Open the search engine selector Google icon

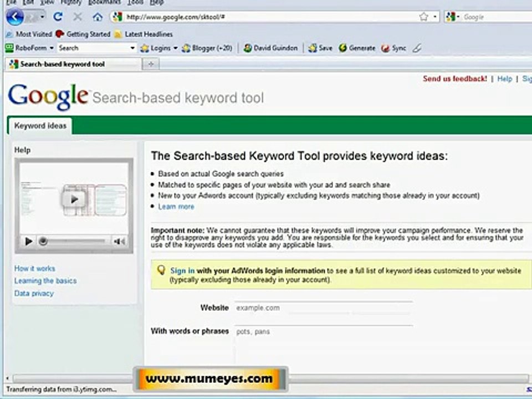450,17
